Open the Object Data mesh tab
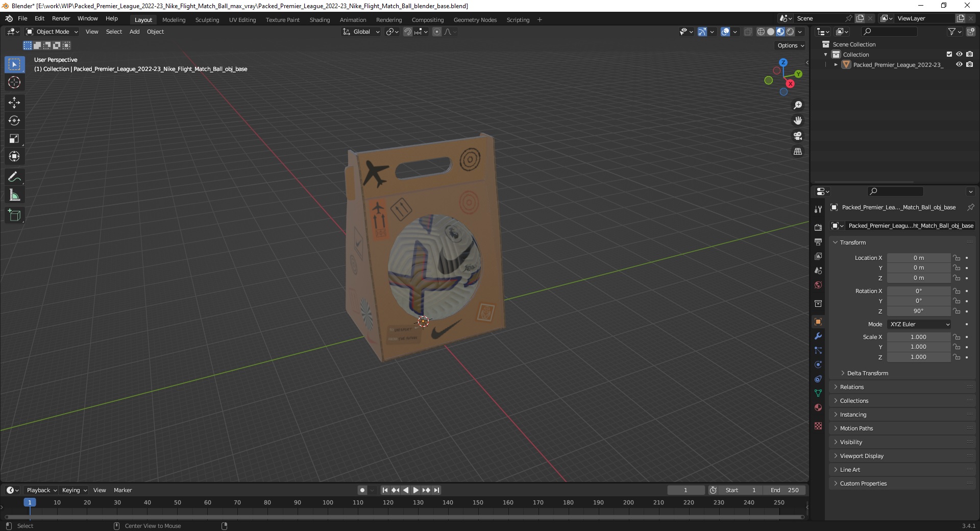The height and width of the screenshot is (531, 980). coord(818,393)
